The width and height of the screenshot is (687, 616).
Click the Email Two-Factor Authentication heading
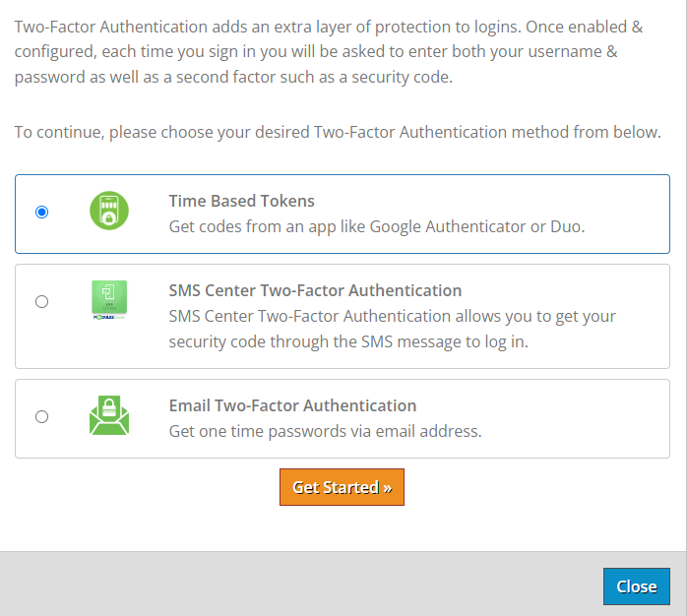(292, 405)
